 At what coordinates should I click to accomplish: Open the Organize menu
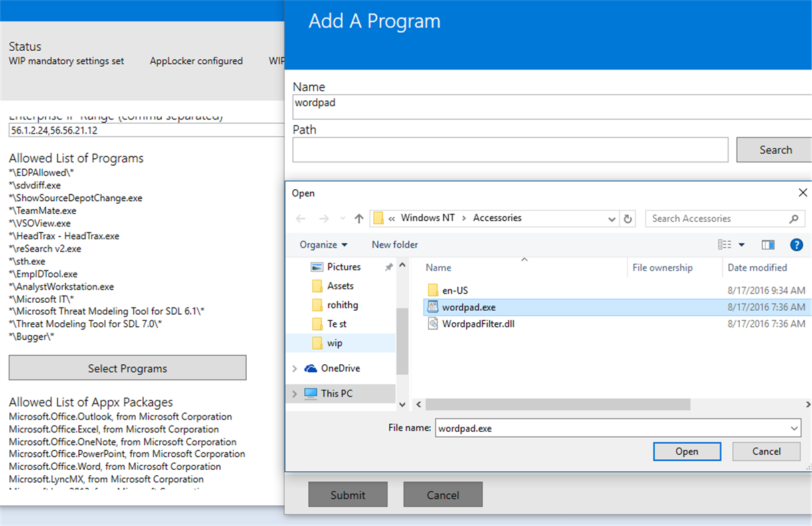click(x=323, y=245)
